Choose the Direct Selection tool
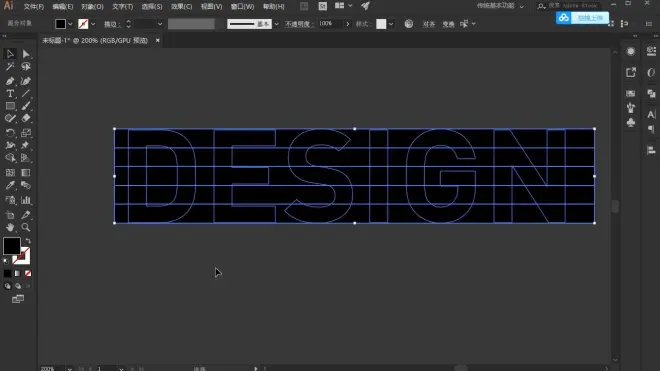This screenshot has height=371, width=660. pos(26,54)
